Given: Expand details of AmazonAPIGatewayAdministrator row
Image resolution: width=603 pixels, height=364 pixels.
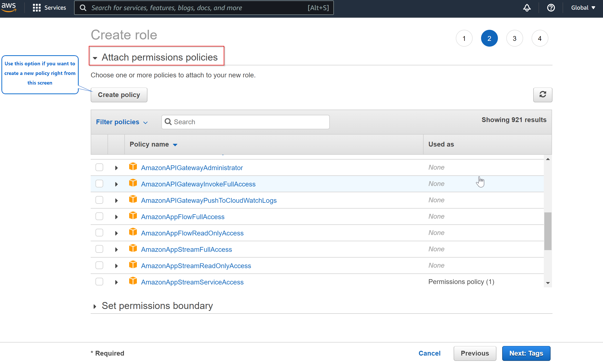Looking at the screenshot, I should (116, 168).
